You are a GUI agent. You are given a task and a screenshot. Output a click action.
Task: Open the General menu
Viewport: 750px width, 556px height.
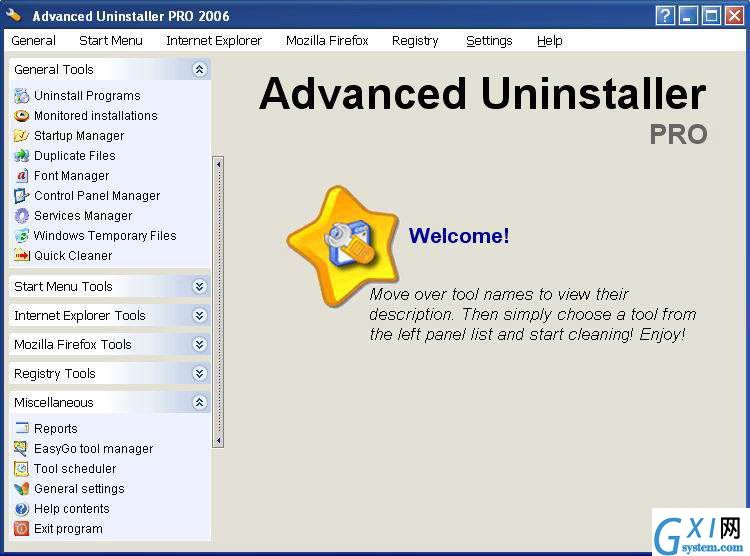(33, 41)
